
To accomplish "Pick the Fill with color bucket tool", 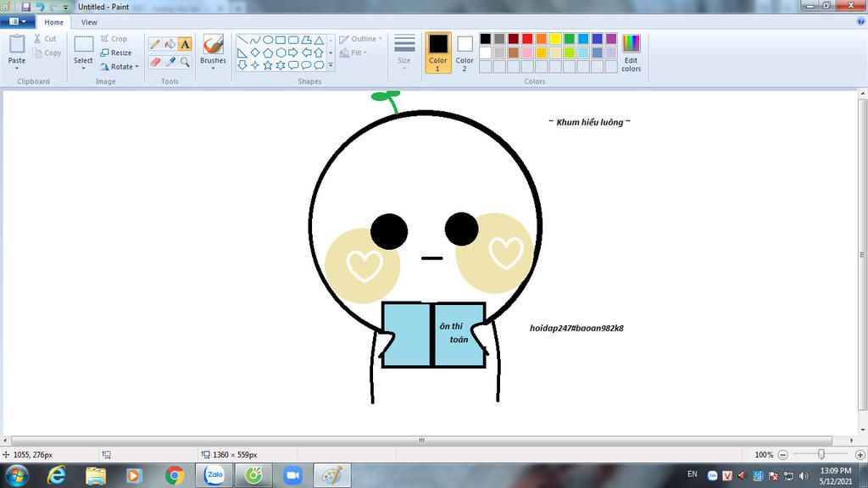I will point(170,44).
